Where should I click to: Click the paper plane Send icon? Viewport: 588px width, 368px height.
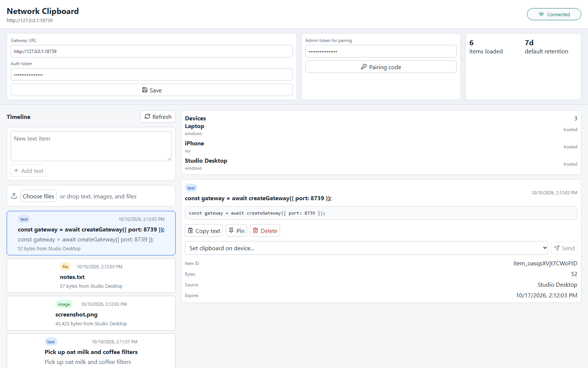557,248
